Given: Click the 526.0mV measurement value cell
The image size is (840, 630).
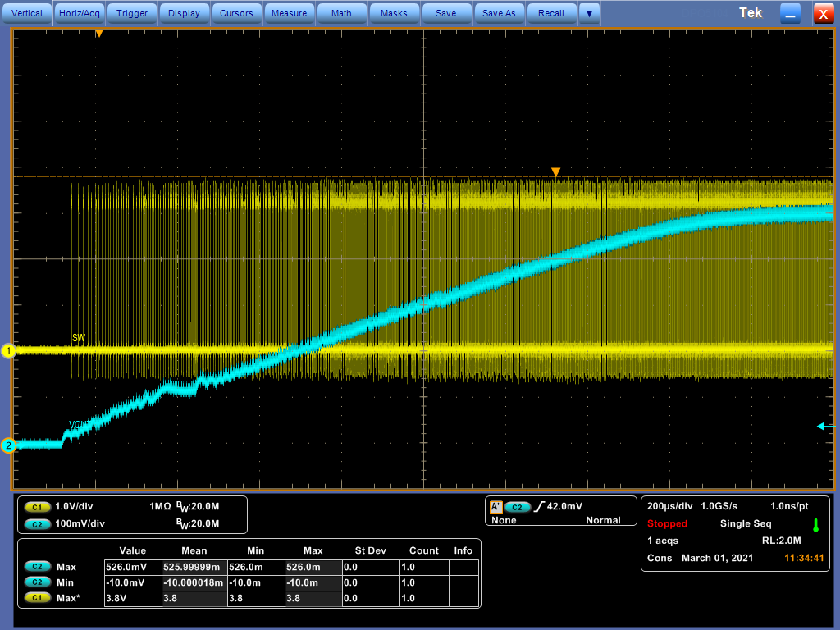Looking at the screenshot, I should coord(133,568).
